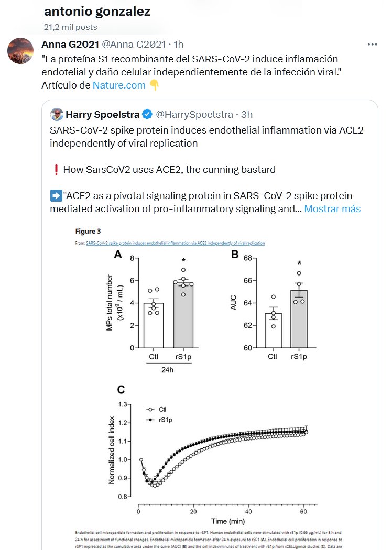Click the 1h timestamp on Anna's post
Screen dimensions: 392x550
pyautogui.click(x=178, y=44)
